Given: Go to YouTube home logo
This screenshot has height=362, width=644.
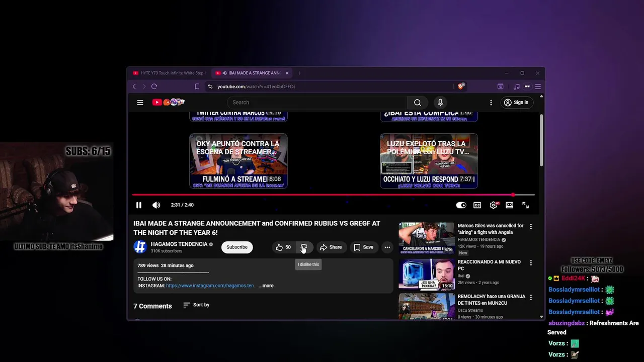Looking at the screenshot, I should 169,103.
